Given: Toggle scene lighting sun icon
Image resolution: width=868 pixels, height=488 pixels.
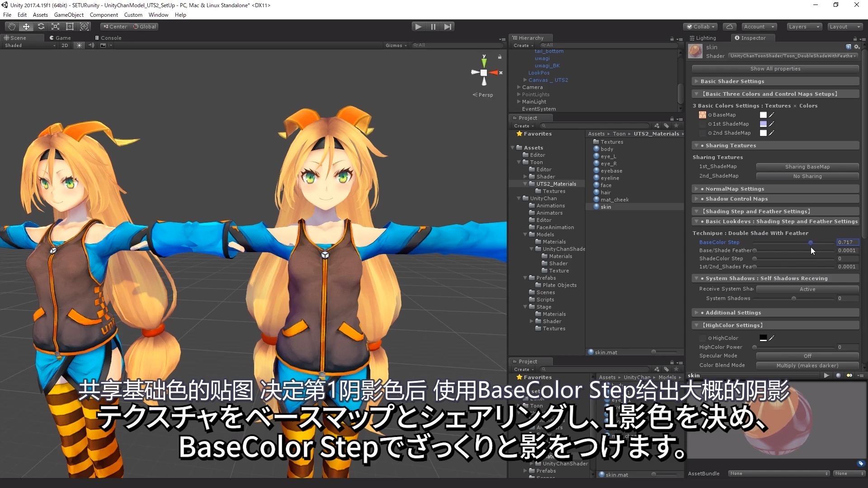Looking at the screenshot, I should (80, 45).
